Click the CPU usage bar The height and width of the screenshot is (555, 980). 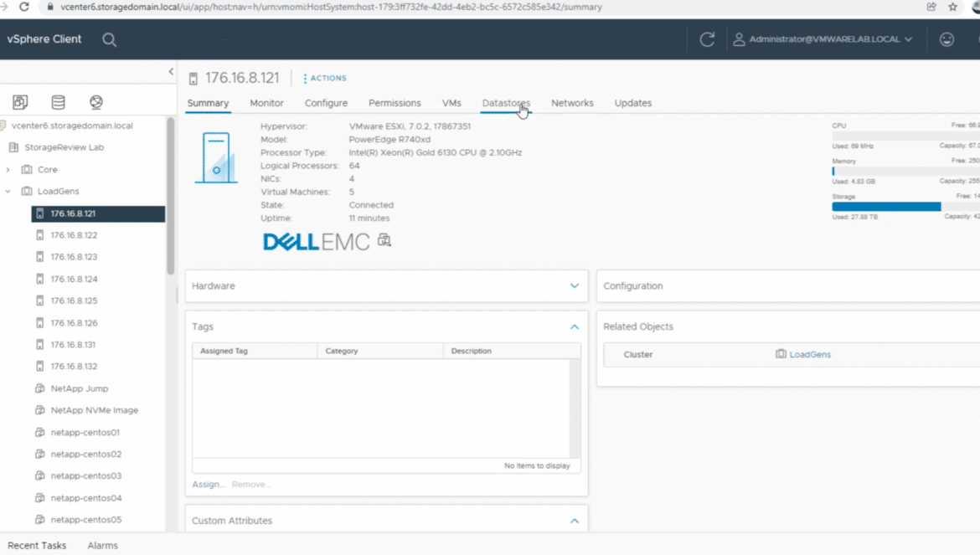[x=905, y=136]
